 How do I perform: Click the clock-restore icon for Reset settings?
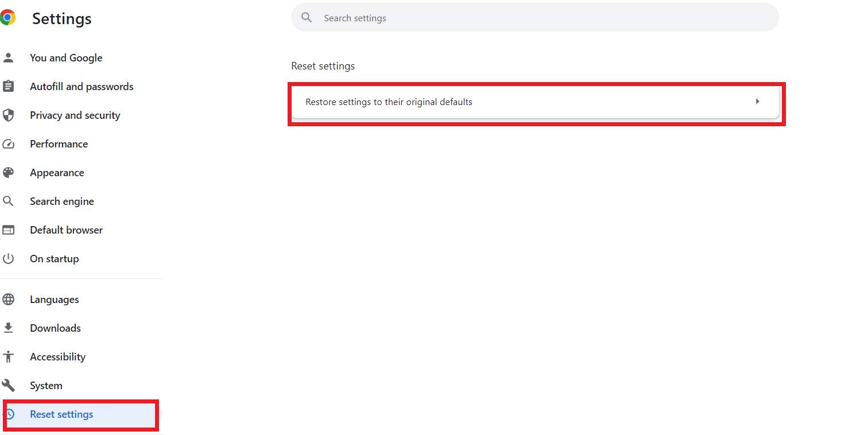tap(9, 414)
